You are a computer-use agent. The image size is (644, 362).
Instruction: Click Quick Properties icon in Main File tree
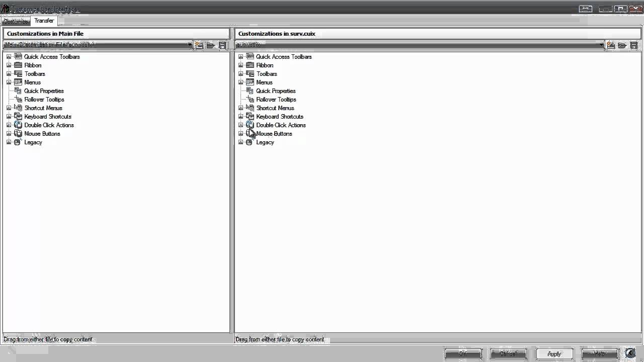tap(18, 91)
